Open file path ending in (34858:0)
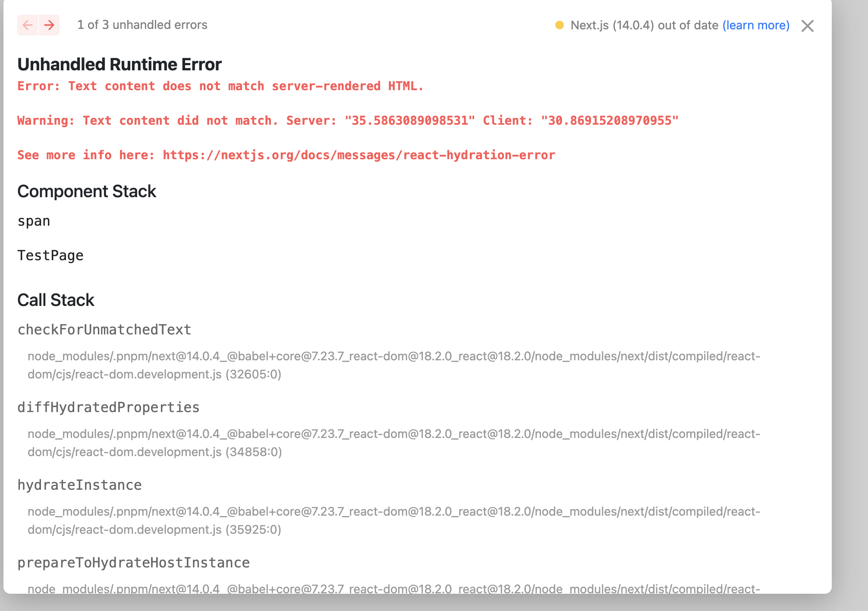The width and height of the screenshot is (868, 611). pyautogui.click(x=394, y=443)
